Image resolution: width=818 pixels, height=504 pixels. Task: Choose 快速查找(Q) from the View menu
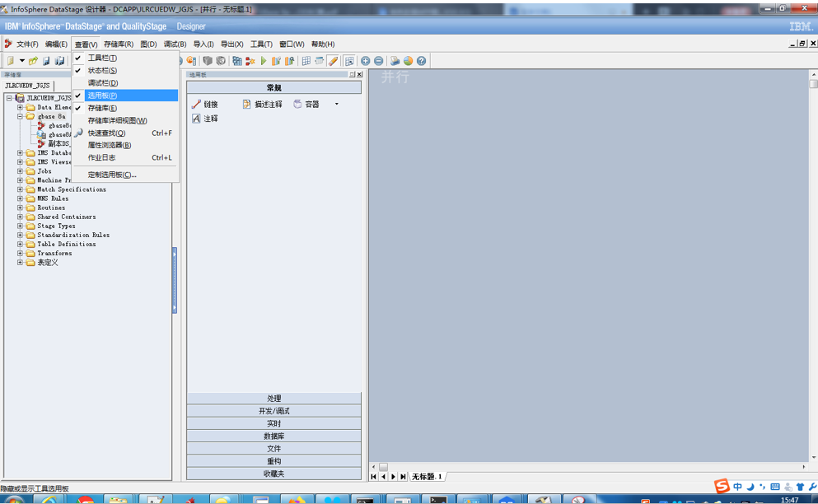[x=125, y=133]
